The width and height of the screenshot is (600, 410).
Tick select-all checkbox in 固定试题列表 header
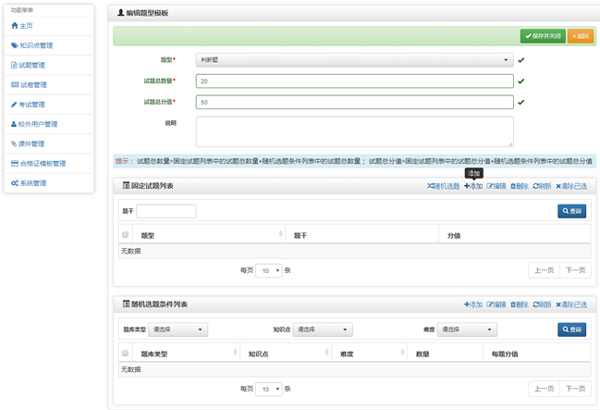click(125, 235)
